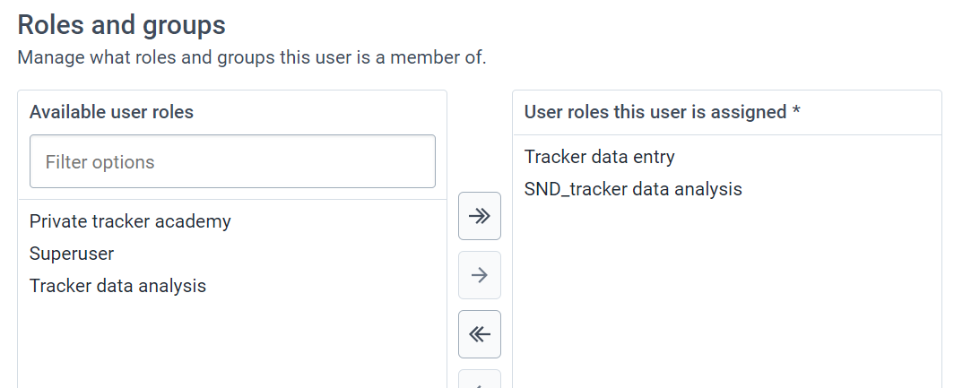This screenshot has height=388, width=980.
Task: Click empty space below Tracker data analysis option
Action: click(232, 343)
